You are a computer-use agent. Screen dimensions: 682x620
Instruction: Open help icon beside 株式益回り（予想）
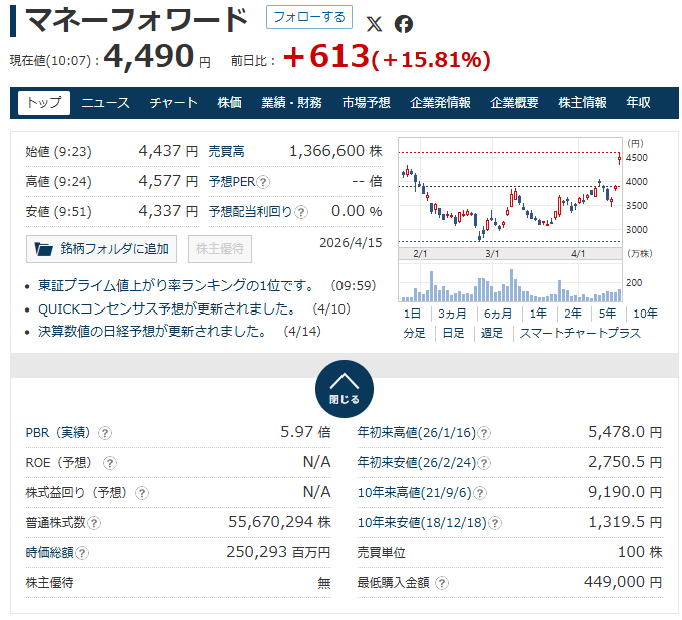click(142, 493)
